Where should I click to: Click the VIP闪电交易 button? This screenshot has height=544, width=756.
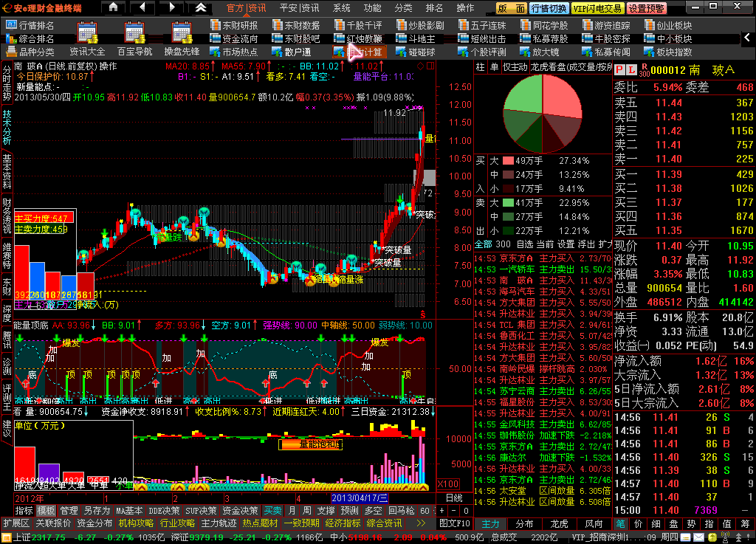[598, 8]
